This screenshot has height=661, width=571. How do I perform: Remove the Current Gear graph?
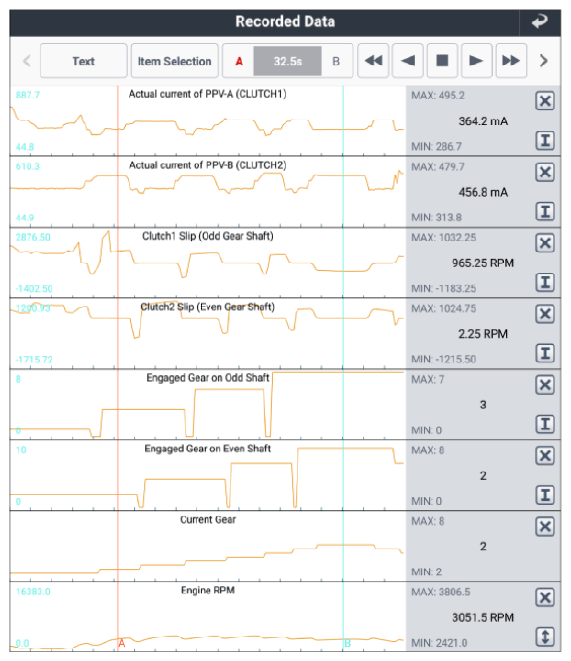point(544,527)
